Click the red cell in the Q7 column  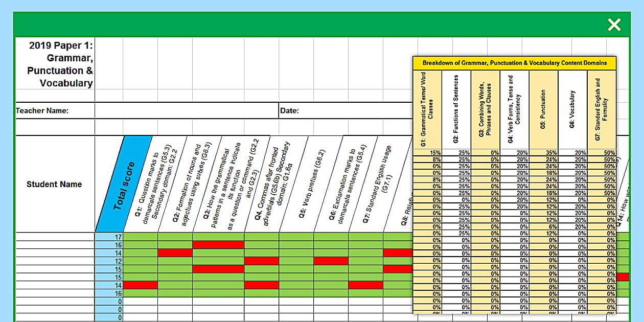365,285
